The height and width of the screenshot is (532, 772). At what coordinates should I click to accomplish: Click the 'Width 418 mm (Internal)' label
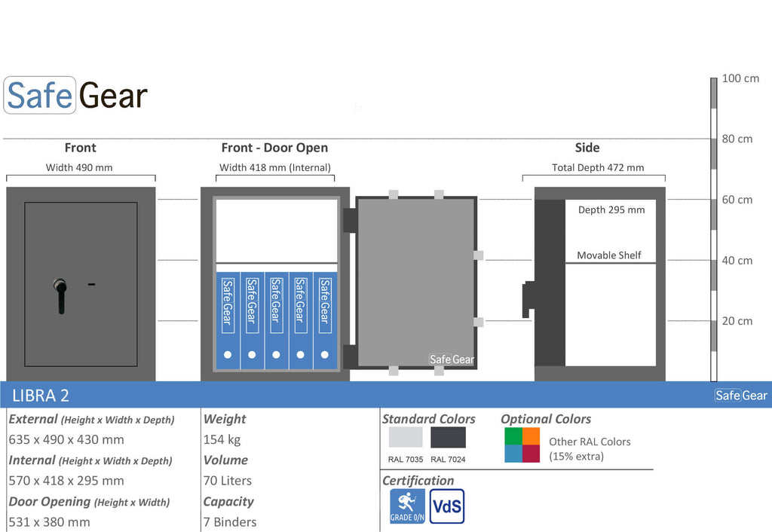coord(274,167)
